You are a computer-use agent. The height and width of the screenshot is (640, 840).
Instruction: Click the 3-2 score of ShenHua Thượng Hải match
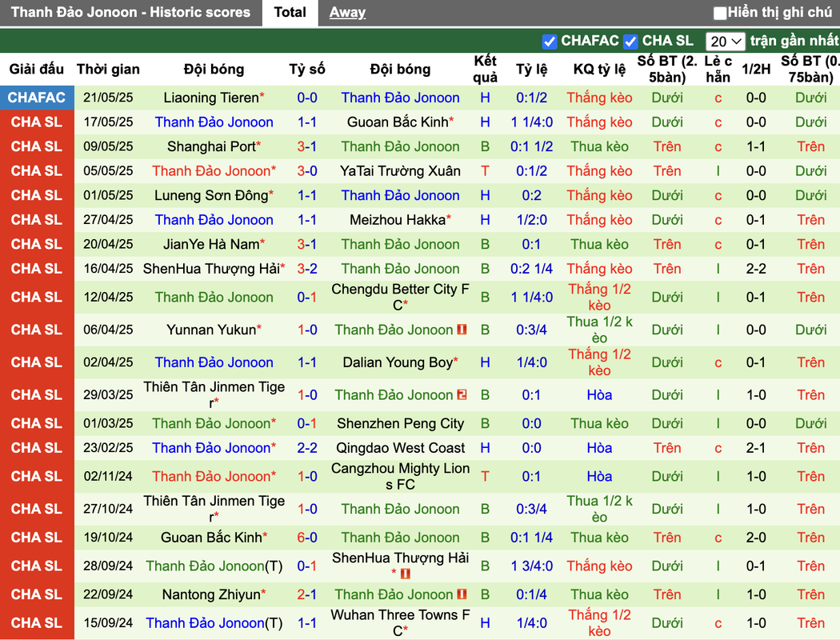pyautogui.click(x=307, y=268)
